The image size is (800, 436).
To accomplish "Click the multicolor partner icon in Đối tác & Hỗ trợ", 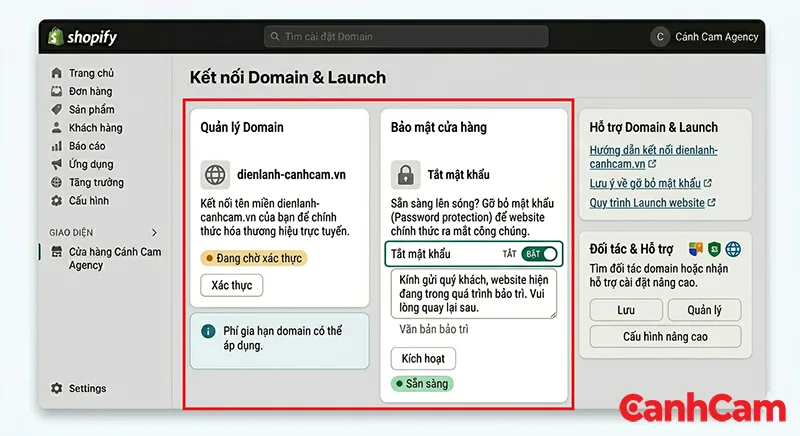I will click(695, 249).
